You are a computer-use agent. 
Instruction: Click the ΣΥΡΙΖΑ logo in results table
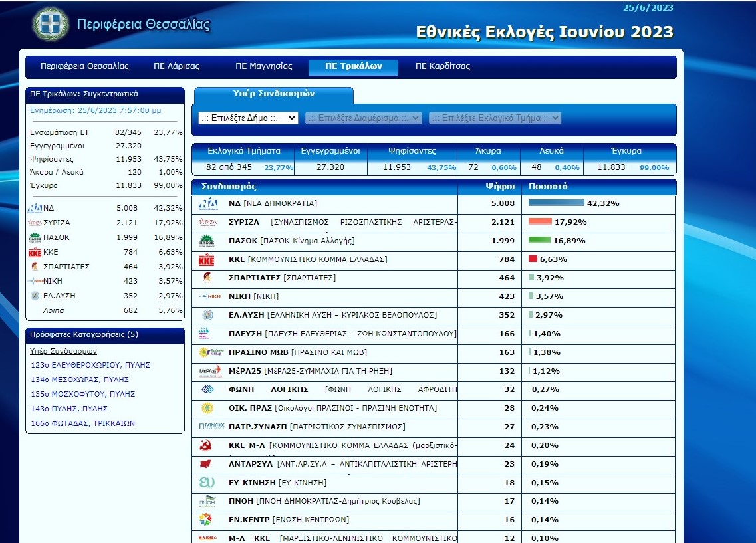[208, 222]
